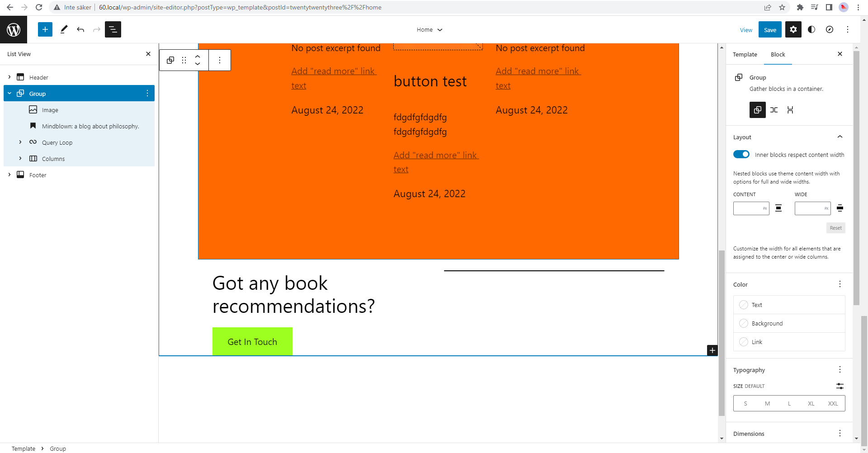Click the WIDE width input field
Viewport: 868px width, 453px height.
pos(812,208)
